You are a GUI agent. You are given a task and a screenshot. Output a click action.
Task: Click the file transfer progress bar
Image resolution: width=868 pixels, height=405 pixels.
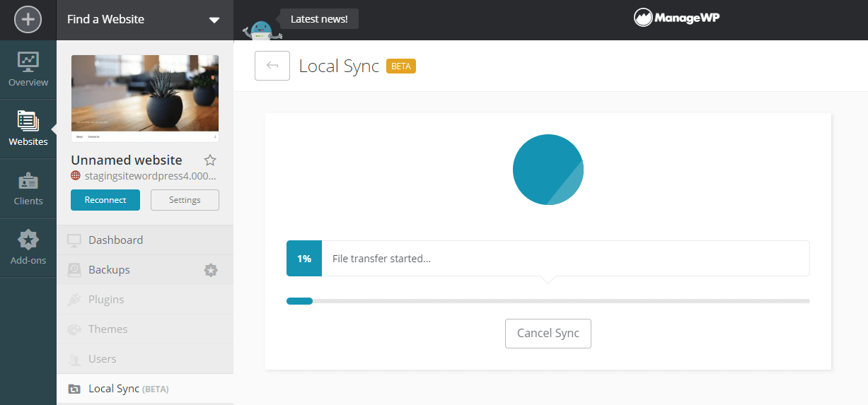pyautogui.click(x=548, y=301)
